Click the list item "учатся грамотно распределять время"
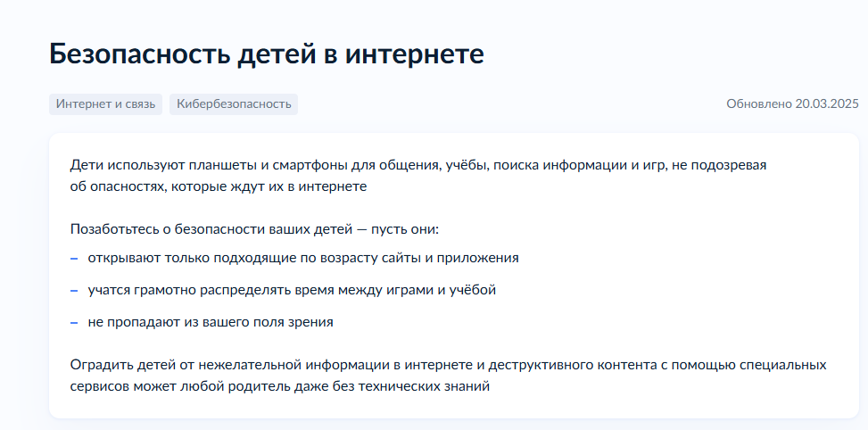The image size is (868, 430). tap(291, 290)
